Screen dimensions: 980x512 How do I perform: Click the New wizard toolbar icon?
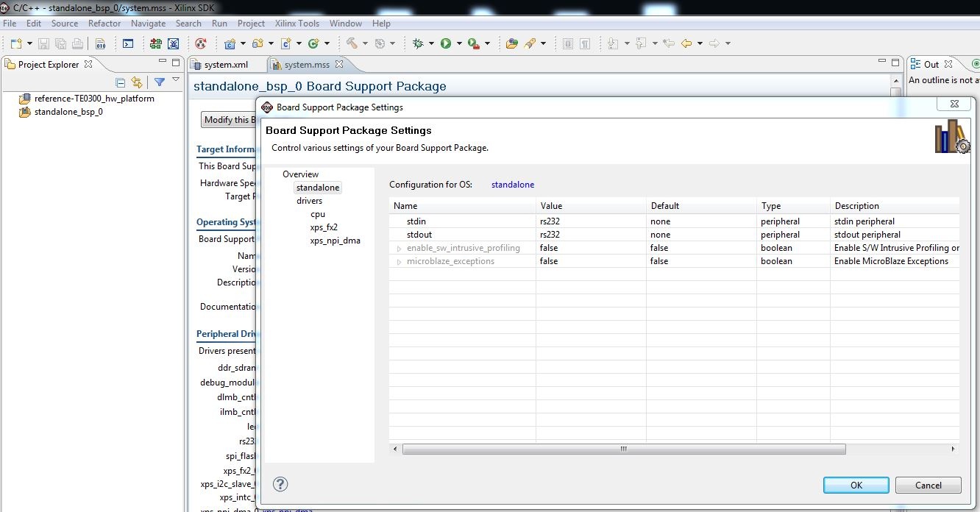coord(15,43)
